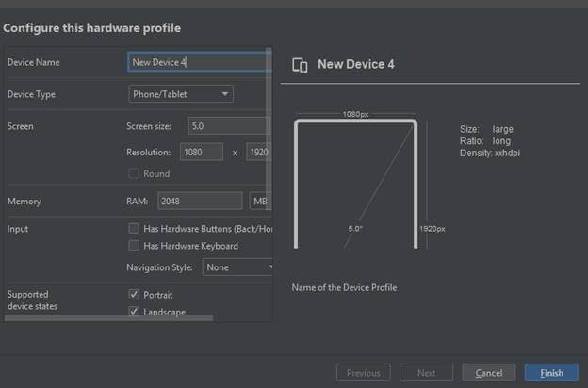Click the 'Density: xxhdpi' text
The width and height of the screenshot is (588, 388).
click(x=490, y=153)
